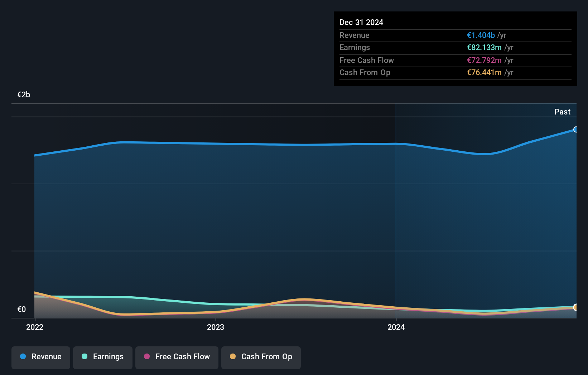
Task: Toggle the Free Cash Flow series
Action: pos(177,357)
